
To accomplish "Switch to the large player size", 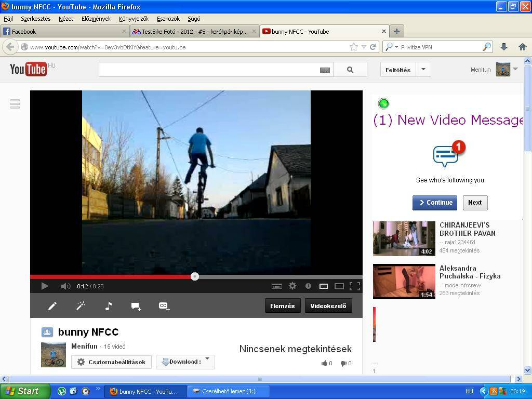I will pyautogui.click(x=339, y=286).
